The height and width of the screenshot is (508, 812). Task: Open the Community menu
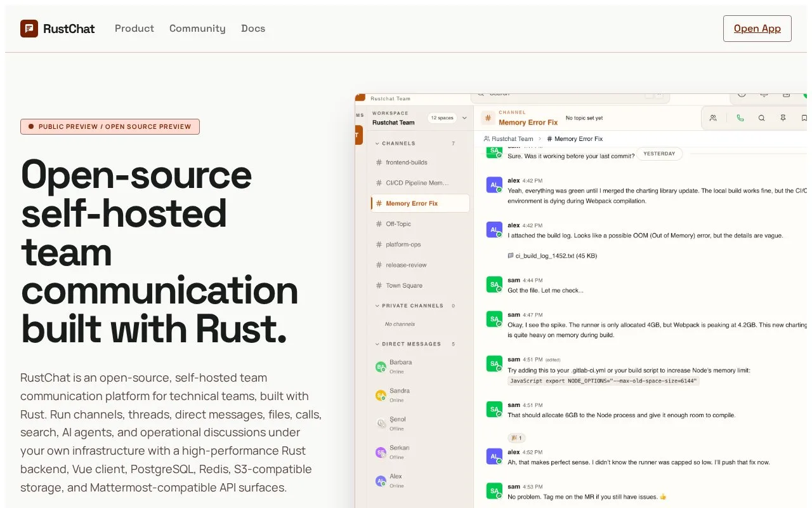197,29
